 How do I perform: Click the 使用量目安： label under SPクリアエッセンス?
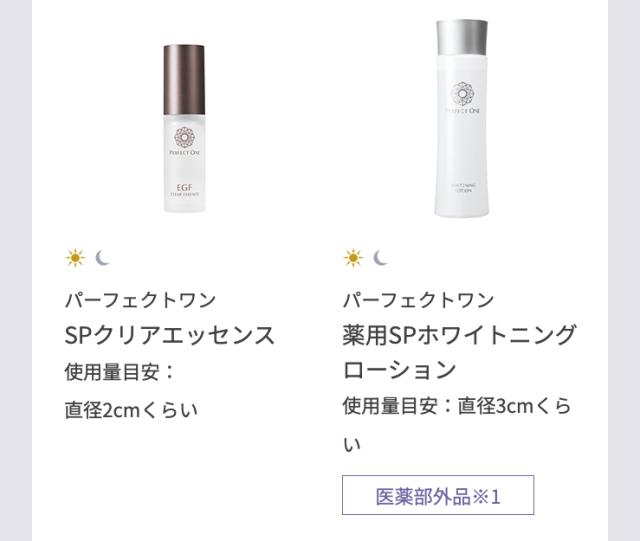(x=120, y=372)
